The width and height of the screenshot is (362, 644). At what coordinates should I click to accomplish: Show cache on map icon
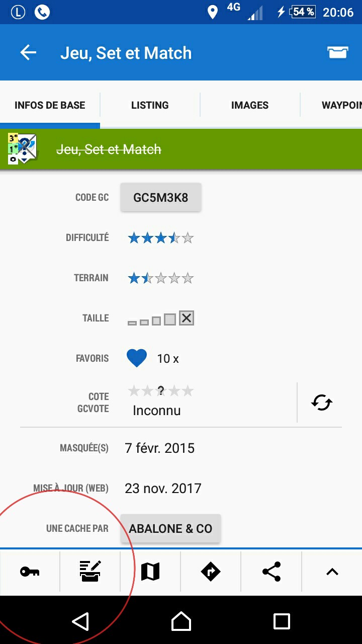click(150, 572)
